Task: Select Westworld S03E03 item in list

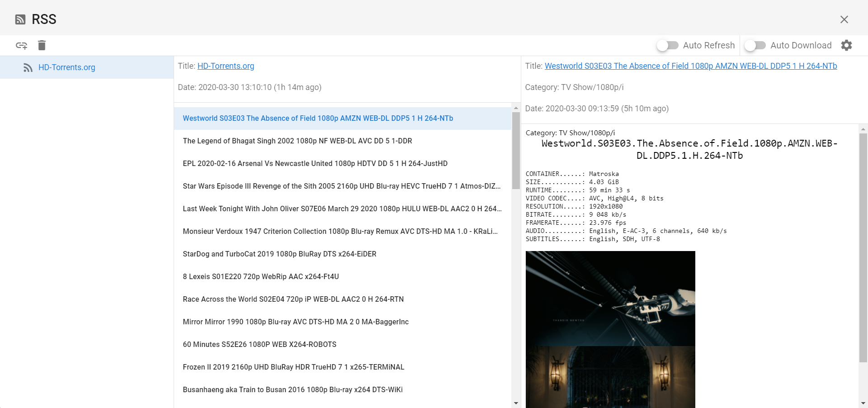Action: pos(343,119)
